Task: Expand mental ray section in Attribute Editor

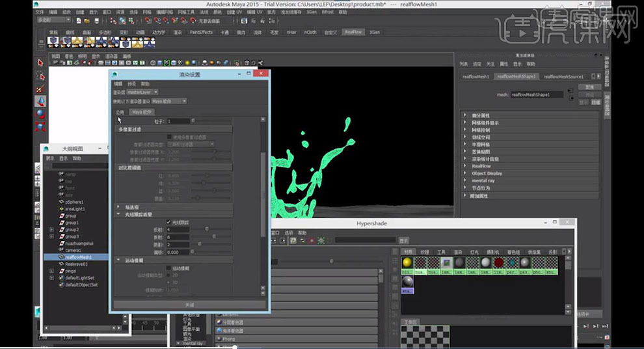Action: point(465,180)
